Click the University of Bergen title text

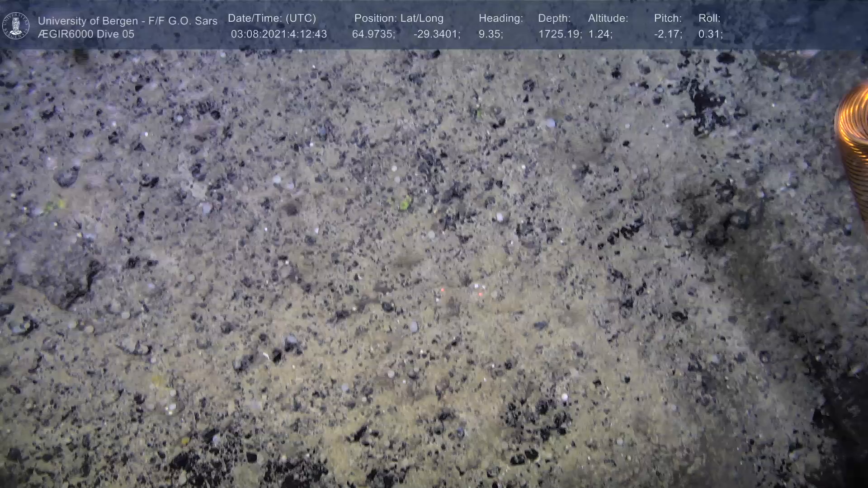tap(127, 21)
